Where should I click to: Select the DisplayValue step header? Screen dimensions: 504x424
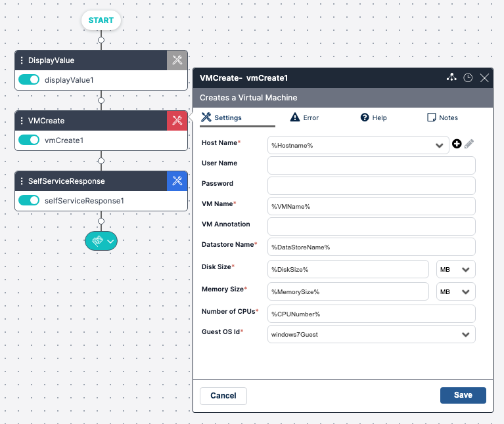[x=91, y=60]
